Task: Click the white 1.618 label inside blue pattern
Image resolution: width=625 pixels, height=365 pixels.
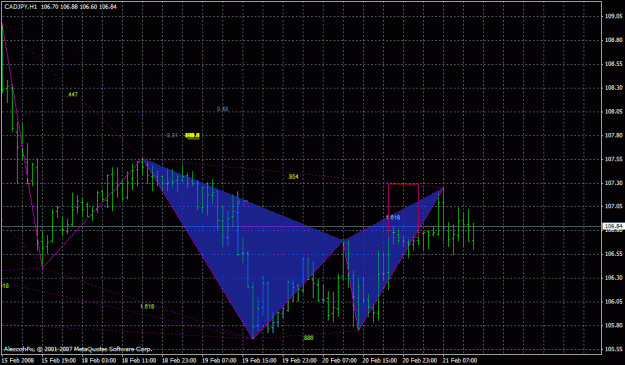Action: pyautogui.click(x=393, y=218)
